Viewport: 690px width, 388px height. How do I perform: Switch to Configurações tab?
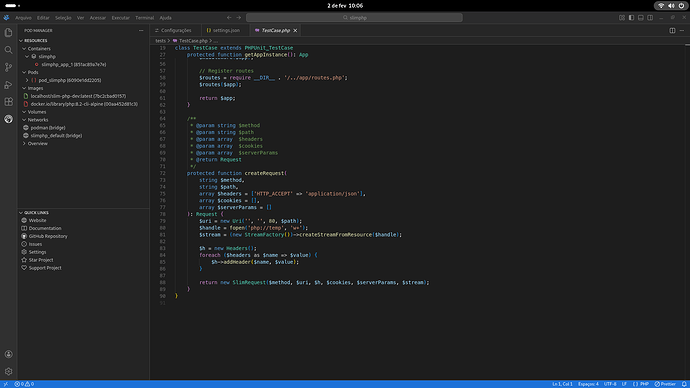(x=176, y=30)
